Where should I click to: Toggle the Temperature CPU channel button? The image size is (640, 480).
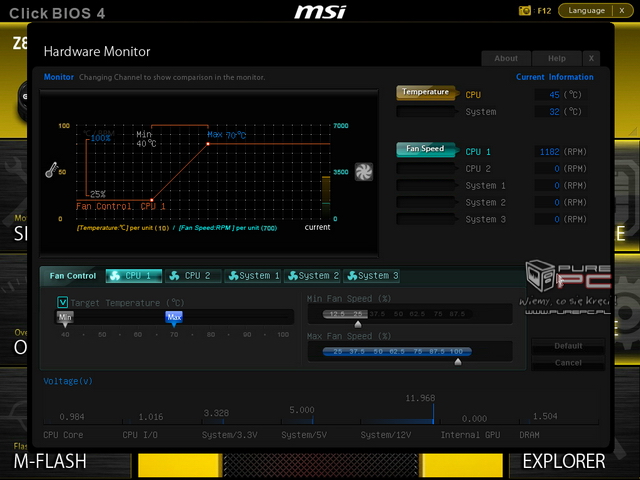point(426,92)
